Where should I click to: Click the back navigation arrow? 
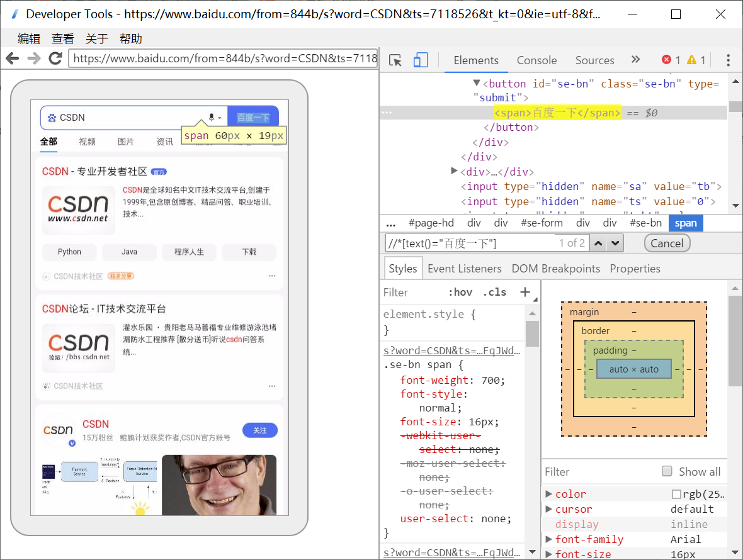point(12,59)
